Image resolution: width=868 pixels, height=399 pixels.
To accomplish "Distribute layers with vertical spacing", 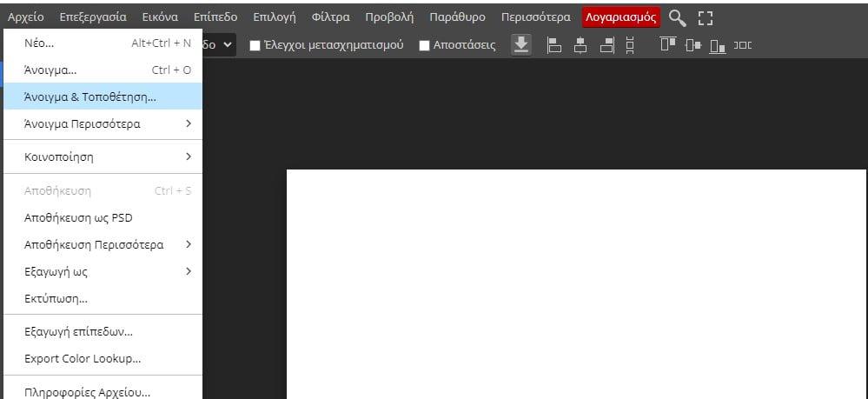I will click(630, 45).
